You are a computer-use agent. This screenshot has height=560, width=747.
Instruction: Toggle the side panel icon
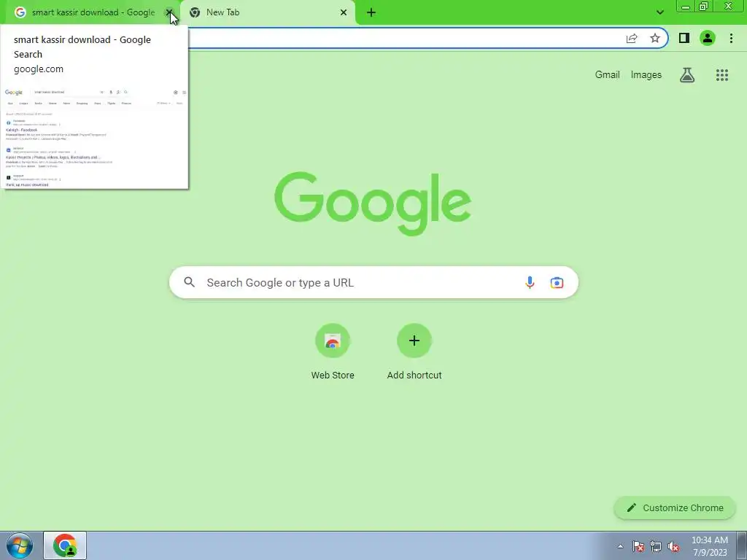tap(684, 38)
